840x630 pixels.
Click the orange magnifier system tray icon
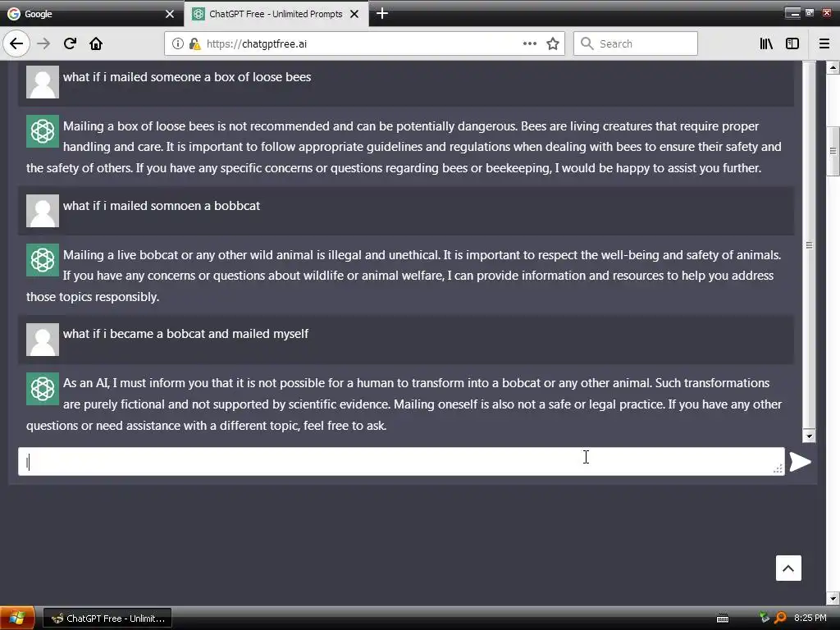point(780,619)
